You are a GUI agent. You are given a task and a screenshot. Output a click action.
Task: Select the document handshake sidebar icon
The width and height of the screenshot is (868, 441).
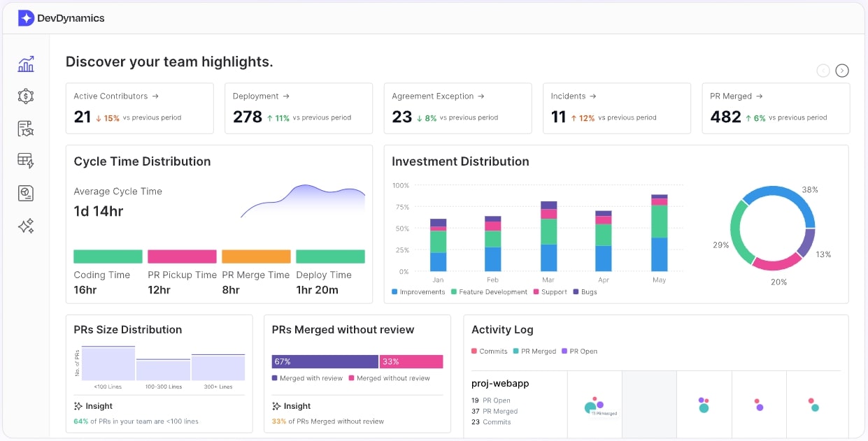coord(26,129)
